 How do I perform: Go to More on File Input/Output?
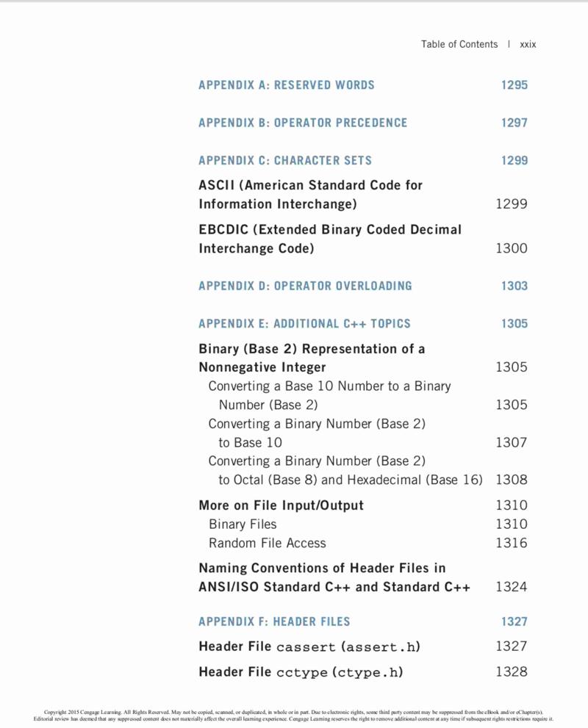[x=281, y=505]
